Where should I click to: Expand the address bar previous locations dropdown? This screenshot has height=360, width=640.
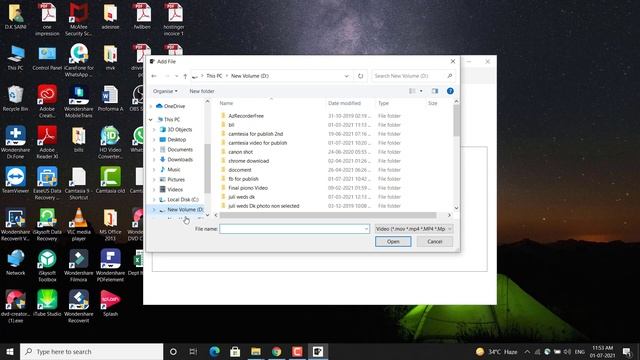347,76
